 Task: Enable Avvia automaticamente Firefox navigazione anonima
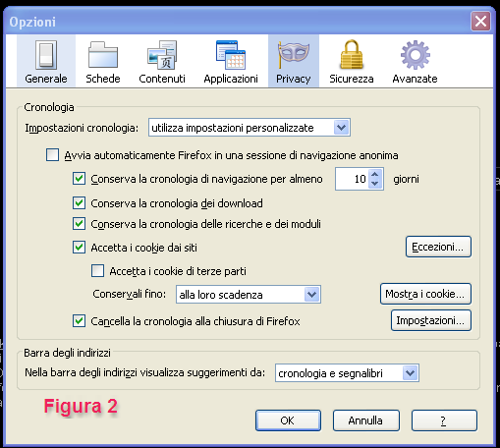[53, 155]
